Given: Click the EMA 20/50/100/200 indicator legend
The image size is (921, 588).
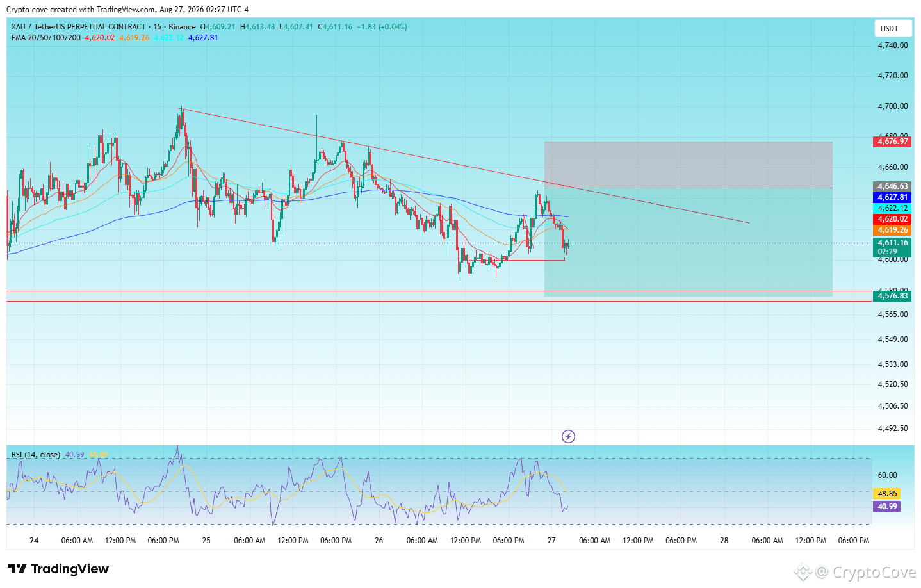Looking at the screenshot, I should coord(46,38).
